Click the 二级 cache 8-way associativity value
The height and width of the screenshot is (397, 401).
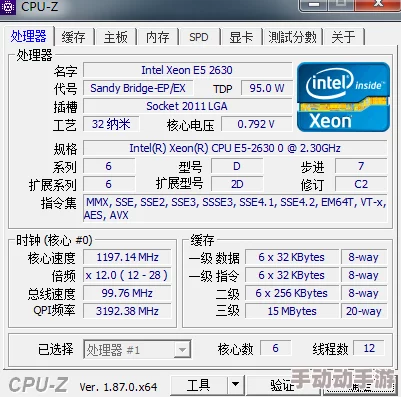tap(364, 293)
